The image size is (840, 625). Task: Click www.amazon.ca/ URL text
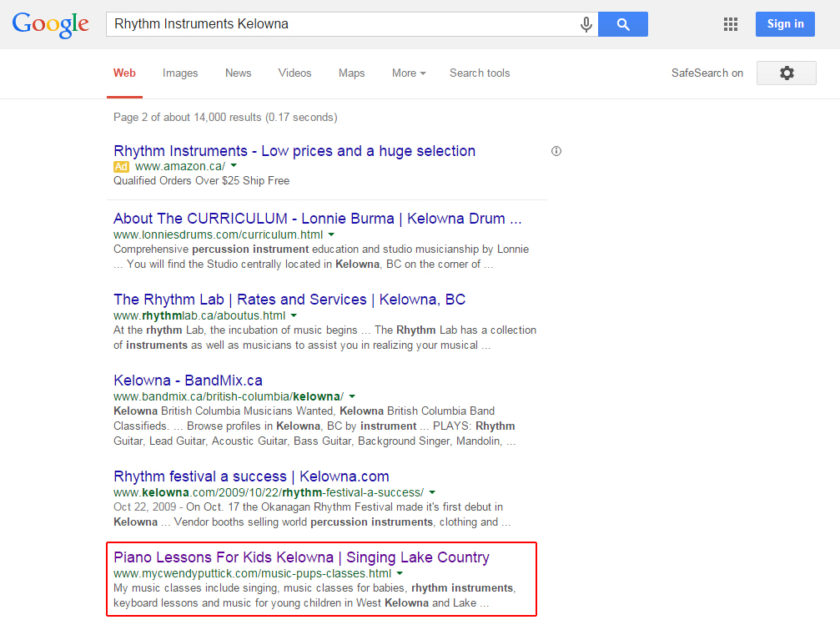(x=180, y=167)
